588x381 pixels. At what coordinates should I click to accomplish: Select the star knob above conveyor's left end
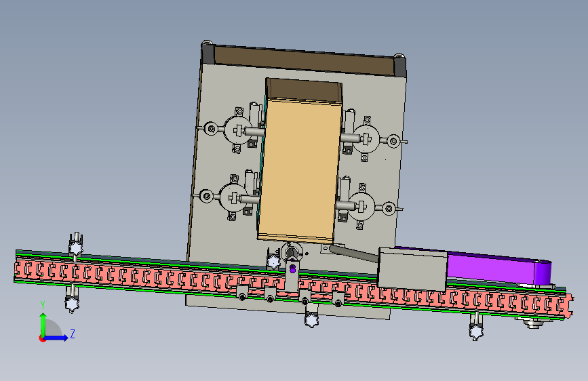tap(76, 248)
